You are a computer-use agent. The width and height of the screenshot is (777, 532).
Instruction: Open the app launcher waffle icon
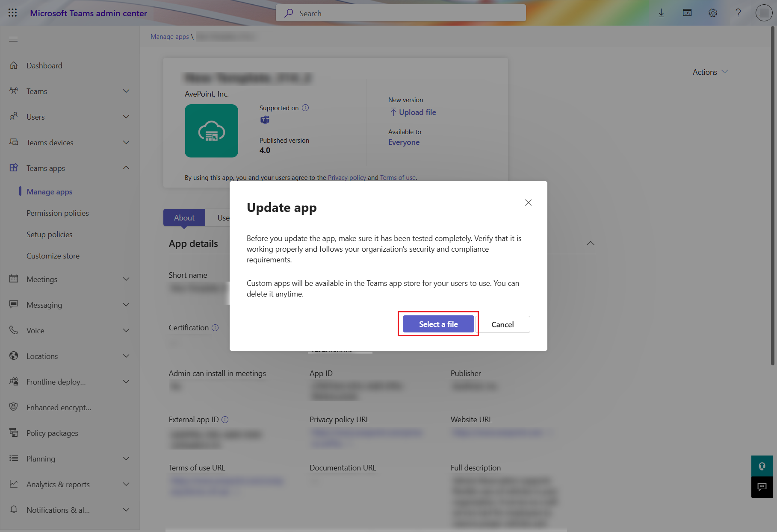13,13
